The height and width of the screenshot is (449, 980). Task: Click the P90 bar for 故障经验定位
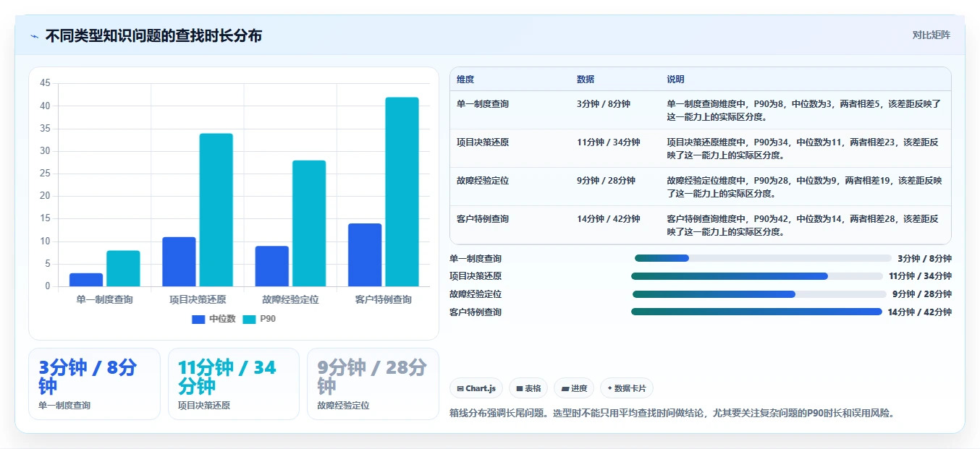click(x=309, y=223)
